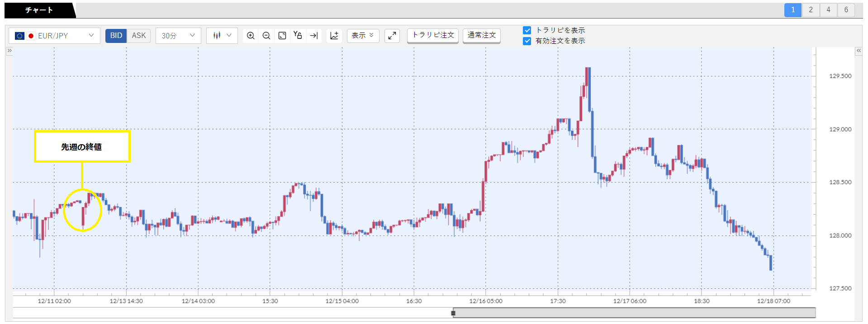
Task: Click the scrollbar range start handle
Action: (x=453, y=313)
